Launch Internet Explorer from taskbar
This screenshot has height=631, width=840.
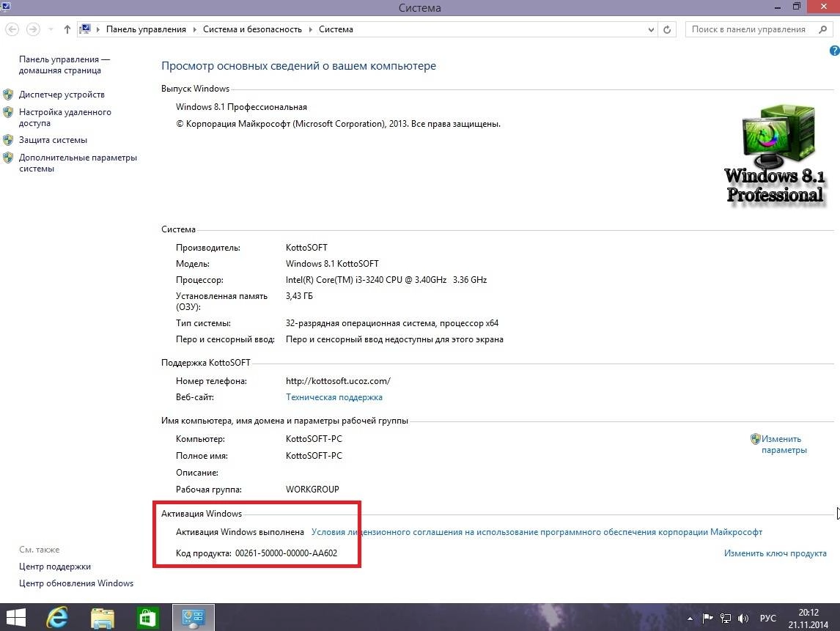[x=57, y=618]
